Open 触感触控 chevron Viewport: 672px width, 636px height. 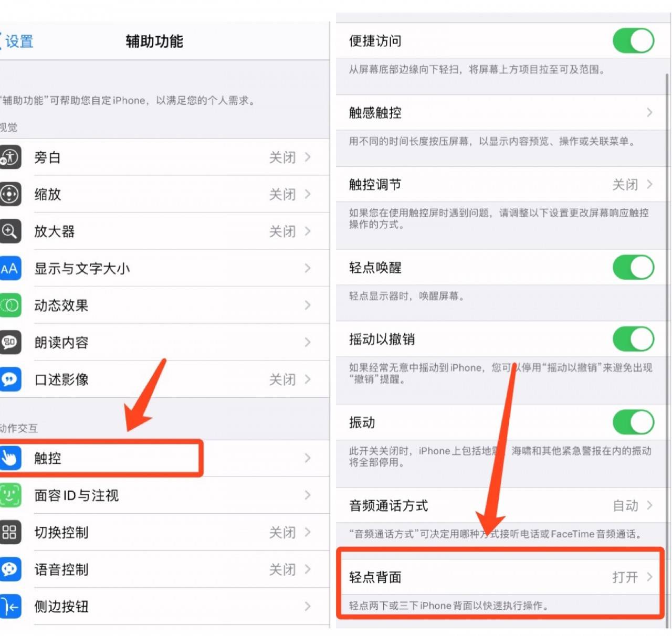click(649, 112)
